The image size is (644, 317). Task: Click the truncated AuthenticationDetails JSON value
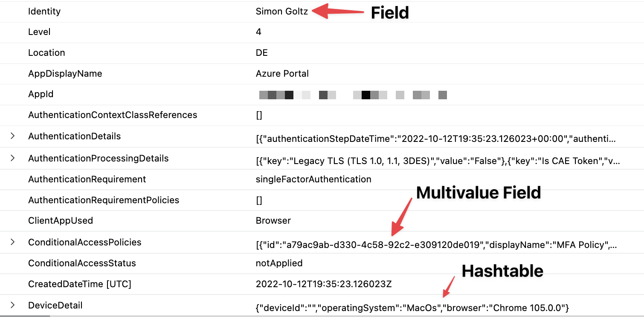pyautogui.click(x=384, y=137)
